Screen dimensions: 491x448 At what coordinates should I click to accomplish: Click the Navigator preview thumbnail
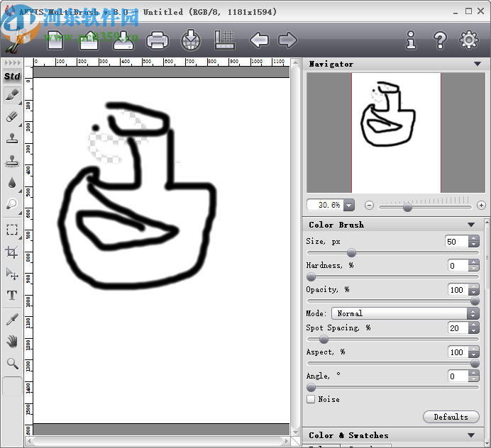396,133
